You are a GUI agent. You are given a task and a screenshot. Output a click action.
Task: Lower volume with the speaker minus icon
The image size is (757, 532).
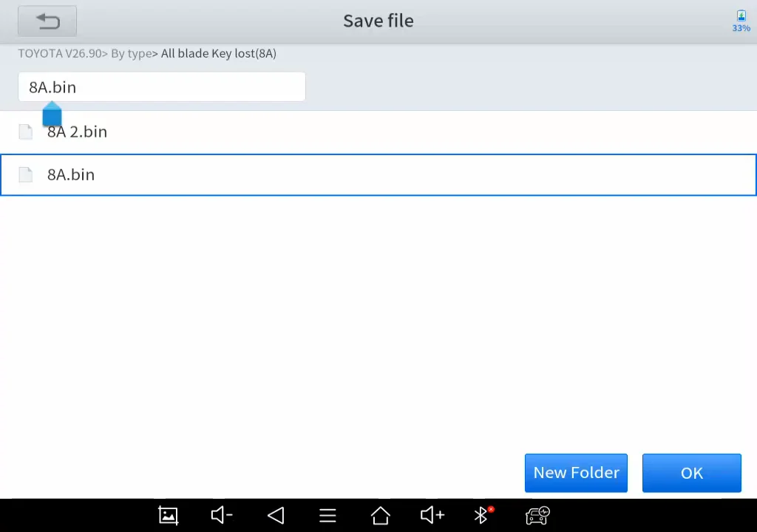pos(222,516)
